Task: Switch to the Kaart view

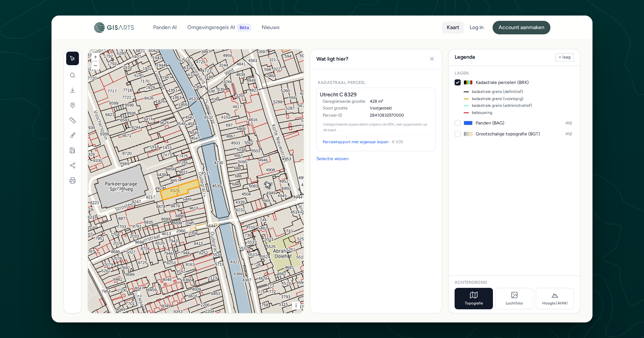Action: [x=453, y=27]
